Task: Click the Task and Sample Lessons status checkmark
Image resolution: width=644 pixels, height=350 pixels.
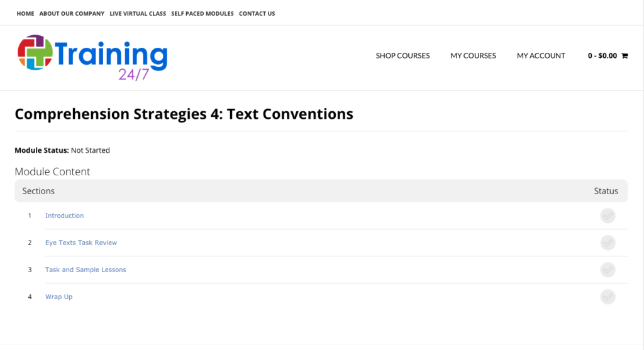Action: (608, 270)
